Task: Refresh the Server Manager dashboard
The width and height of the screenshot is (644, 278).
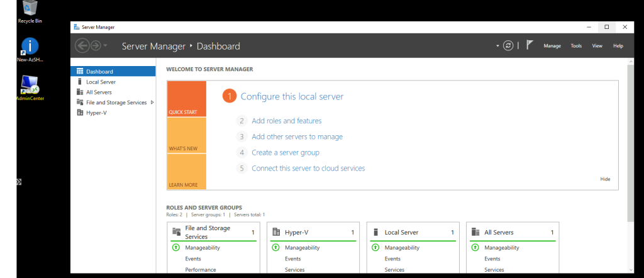Action: [x=508, y=45]
